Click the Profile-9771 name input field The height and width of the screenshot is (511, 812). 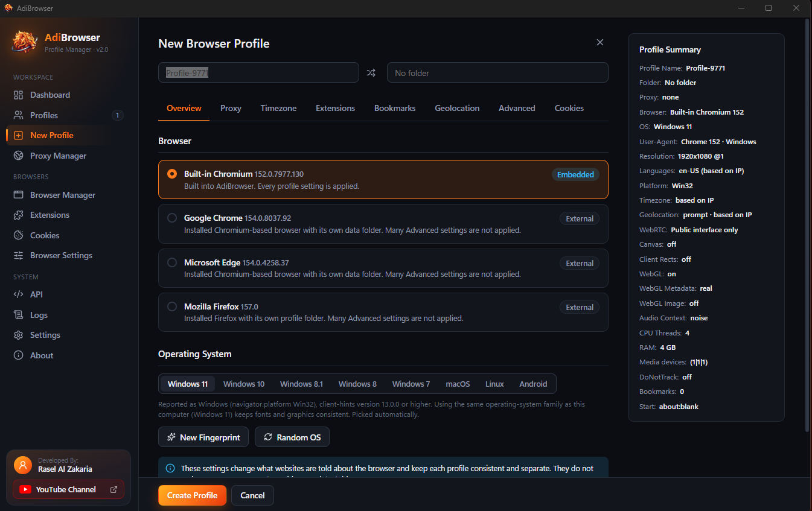pyautogui.click(x=258, y=72)
